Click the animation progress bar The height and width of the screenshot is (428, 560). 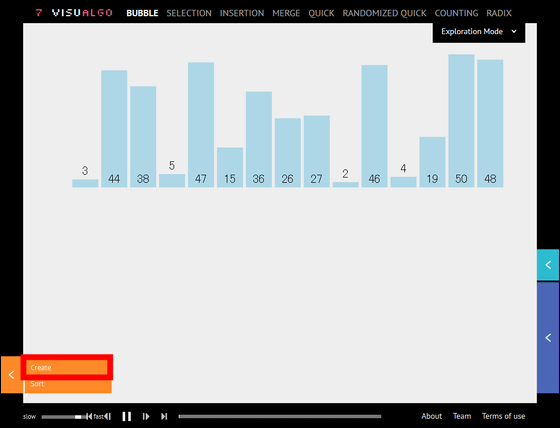[280, 416]
